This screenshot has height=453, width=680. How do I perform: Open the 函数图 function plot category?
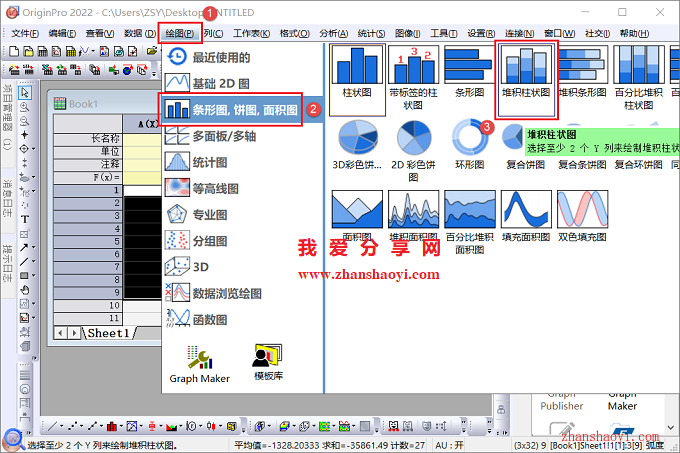click(242, 319)
